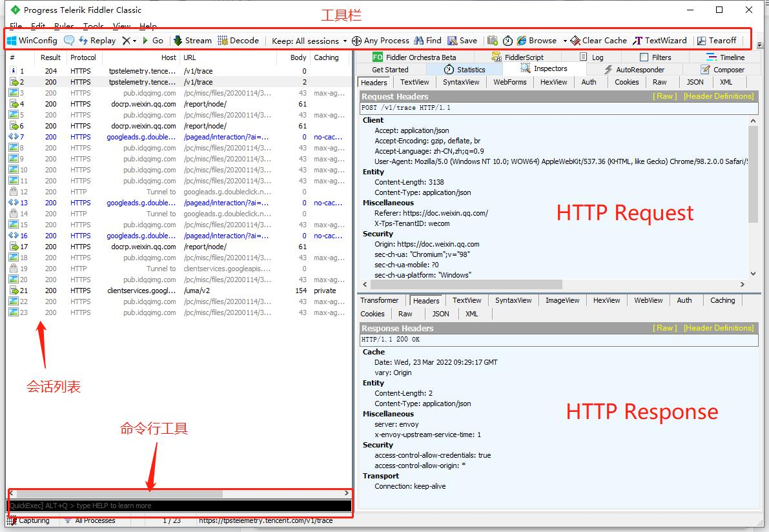Tearoff the inspectors panel

717,41
